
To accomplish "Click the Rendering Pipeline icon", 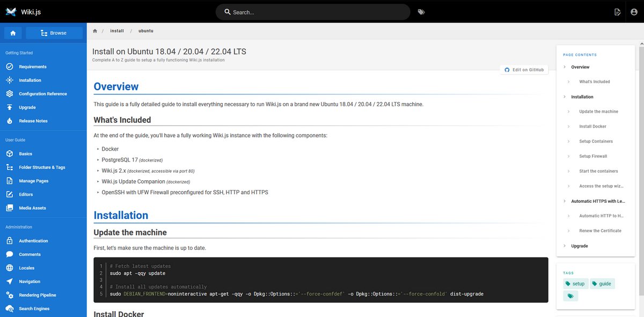I will coord(9,295).
